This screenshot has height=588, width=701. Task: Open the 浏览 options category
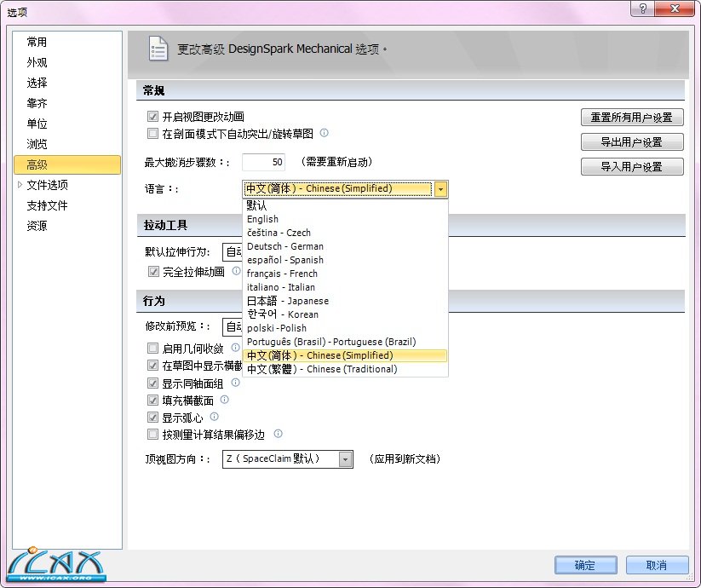pos(67,144)
